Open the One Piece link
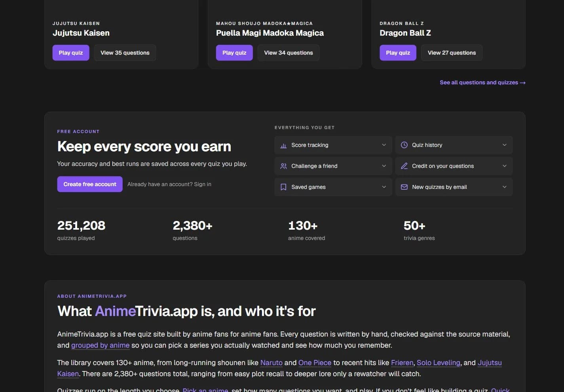 pos(315,363)
